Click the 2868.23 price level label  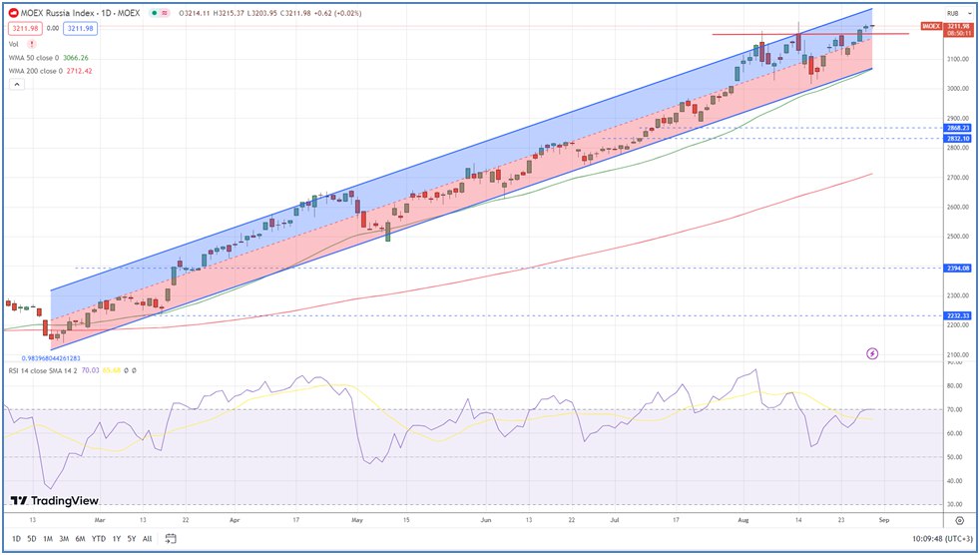(x=958, y=128)
